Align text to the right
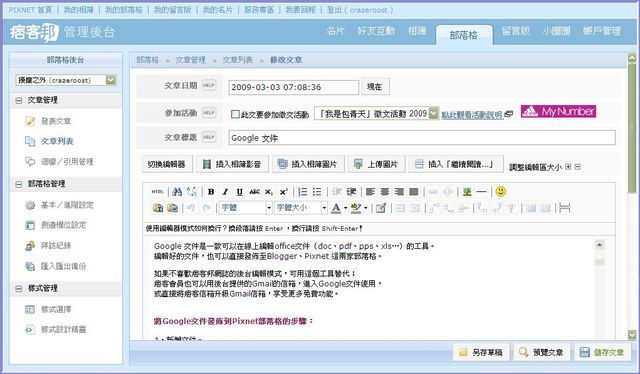Screen dimensions: 640x374 (x=399, y=191)
